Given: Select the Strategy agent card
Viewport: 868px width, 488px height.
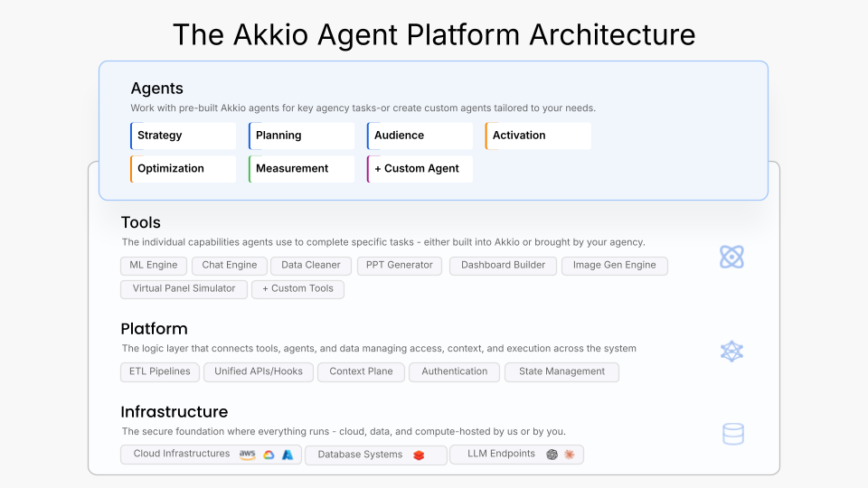Looking at the screenshot, I should (x=184, y=136).
